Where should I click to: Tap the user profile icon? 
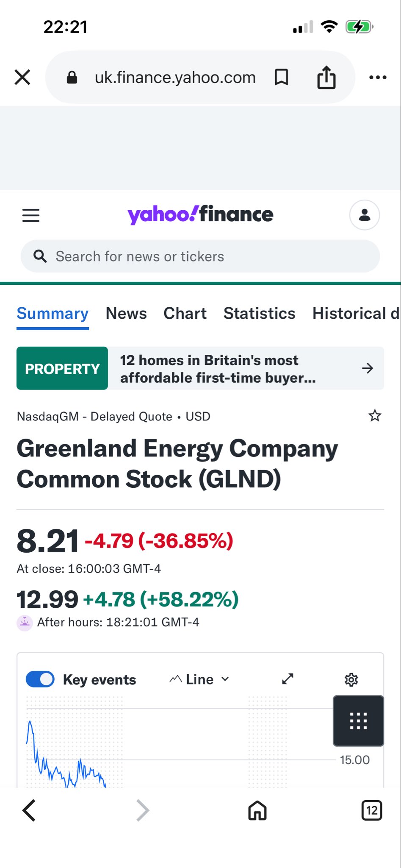tap(364, 215)
